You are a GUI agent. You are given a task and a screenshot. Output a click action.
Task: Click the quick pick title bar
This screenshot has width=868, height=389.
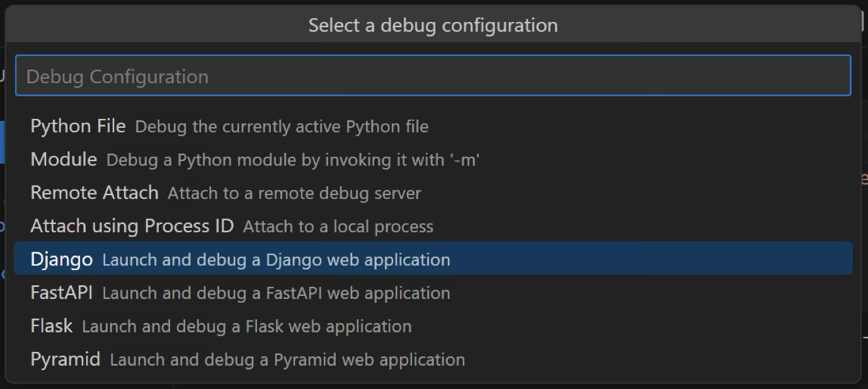point(432,25)
